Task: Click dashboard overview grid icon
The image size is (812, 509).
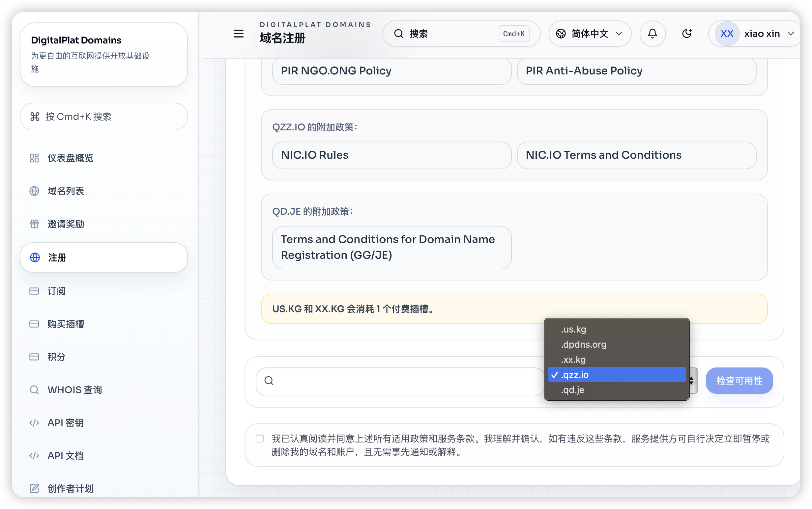Action: pyautogui.click(x=34, y=158)
